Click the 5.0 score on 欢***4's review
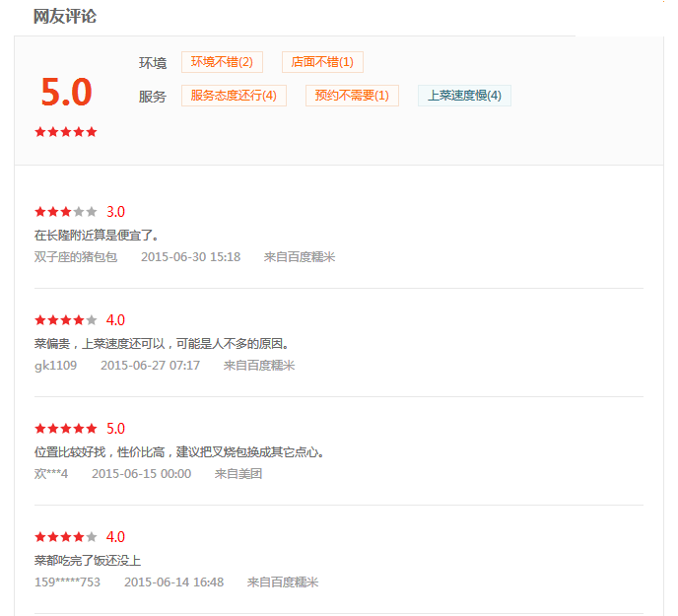The height and width of the screenshot is (616, 678). click(x=115, y=429)
